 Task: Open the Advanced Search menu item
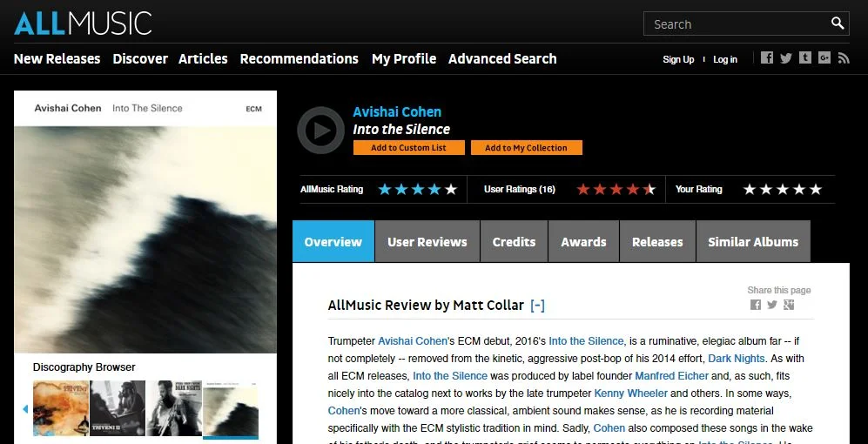tap(502, 58)
